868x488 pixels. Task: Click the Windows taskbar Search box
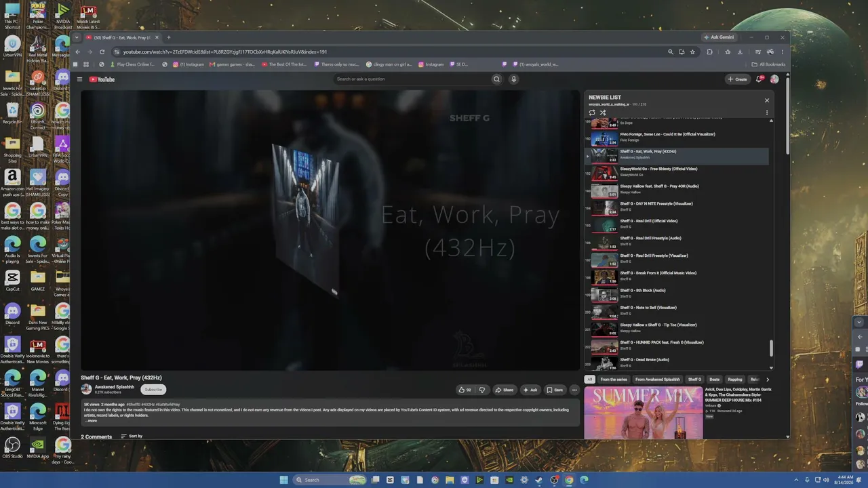pyautogui.click(x=330, y=480)
